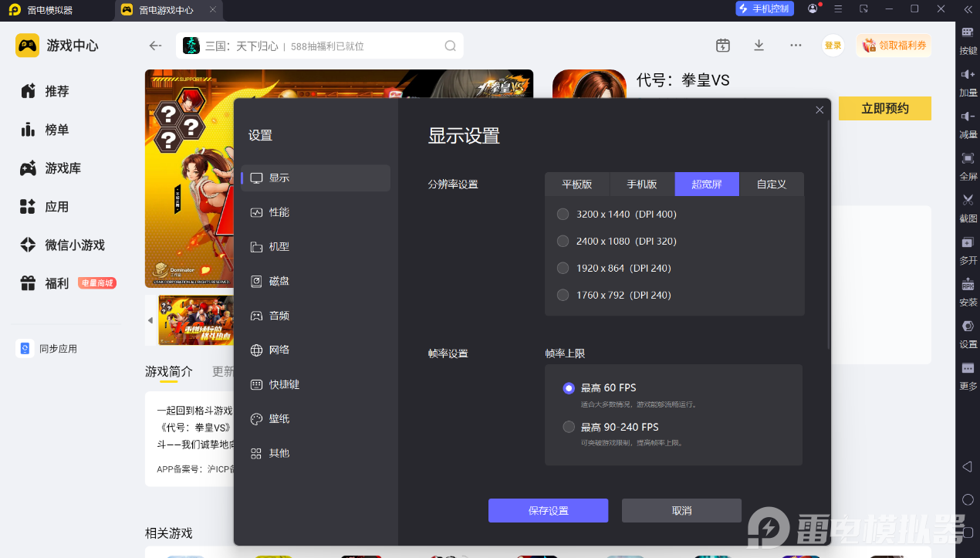The width and height of the screenshot is (980, 558).
Task: Switch to 超宽屏 resolution tab
Action: click(x=707, y=184)
